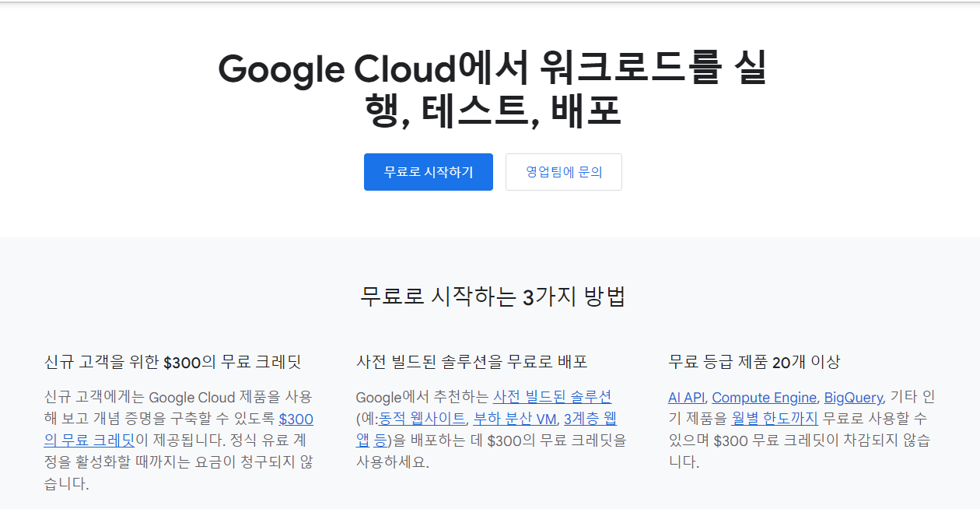Click the 월별 한도까지 link

[774, 419]
